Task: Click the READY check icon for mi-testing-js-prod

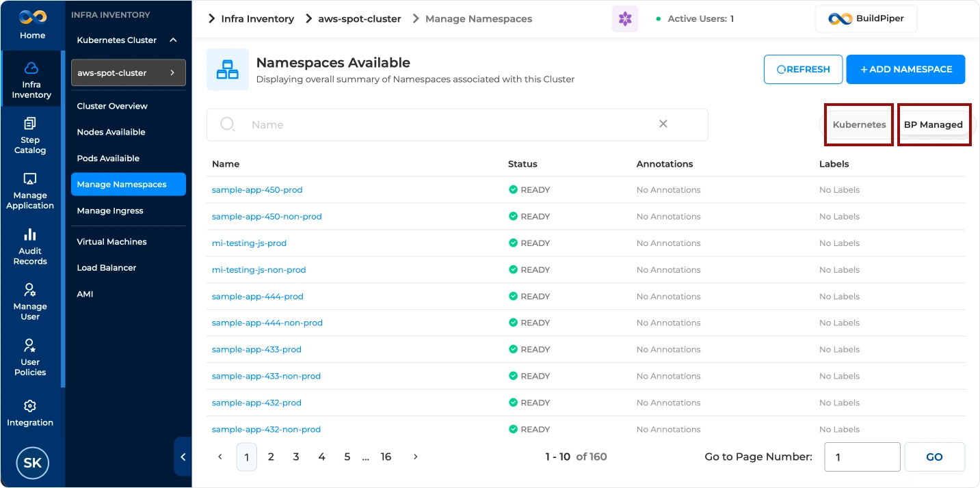Action: pyautogui.click(x=513, y=243)
